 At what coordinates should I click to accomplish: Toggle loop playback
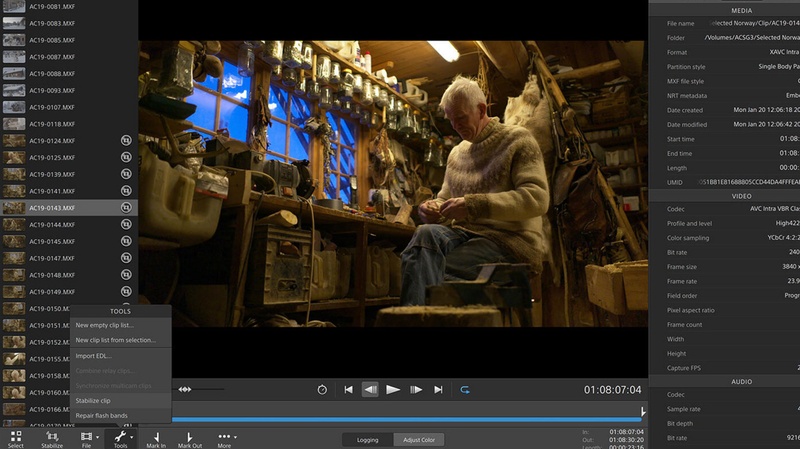[x=465, y=389]
